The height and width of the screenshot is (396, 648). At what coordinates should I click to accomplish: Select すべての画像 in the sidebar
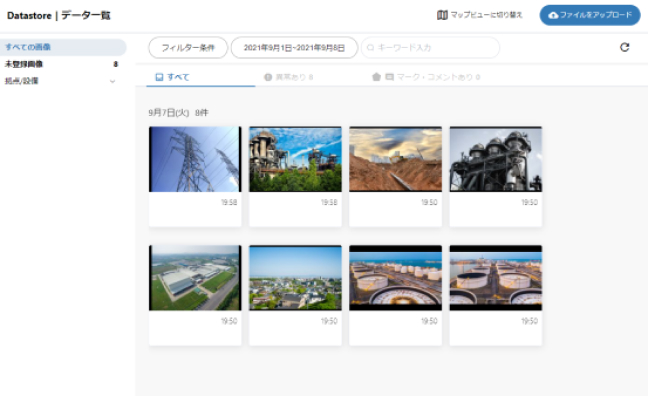coord(63,47)
